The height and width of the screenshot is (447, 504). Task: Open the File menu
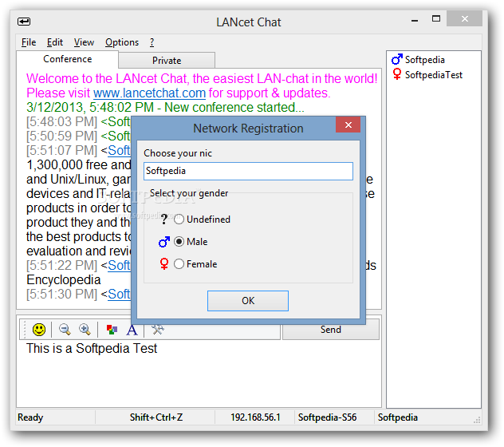point(29,42)
